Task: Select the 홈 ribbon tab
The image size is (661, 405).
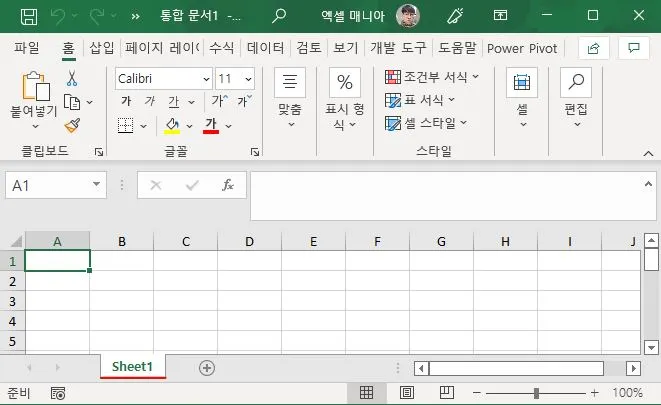Action: point(69,48)
